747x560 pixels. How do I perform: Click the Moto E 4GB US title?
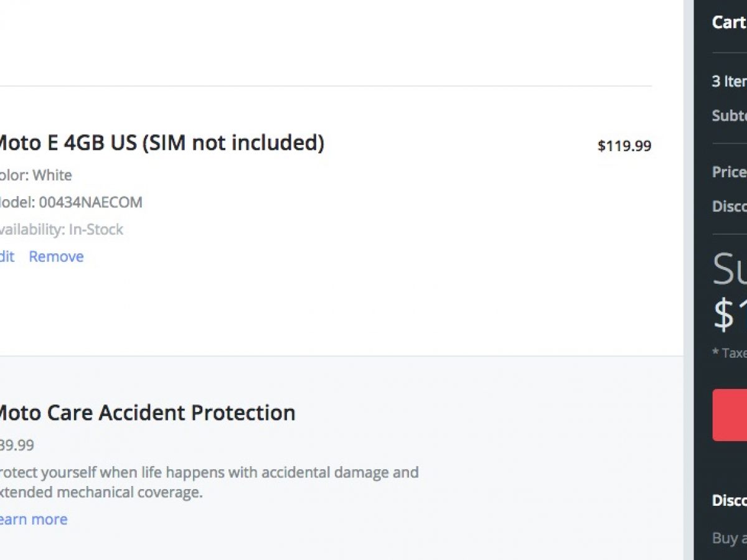pyautogui.click(x=159, y=143)
